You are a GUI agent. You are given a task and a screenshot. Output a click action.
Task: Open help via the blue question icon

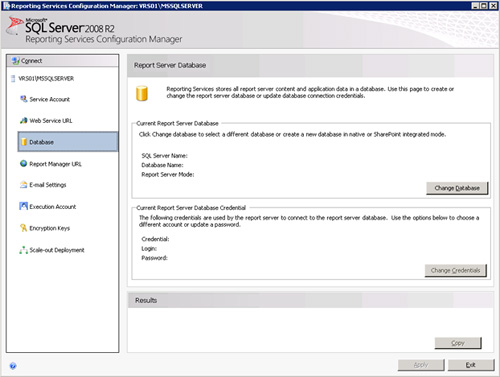(x=13, y=366)
